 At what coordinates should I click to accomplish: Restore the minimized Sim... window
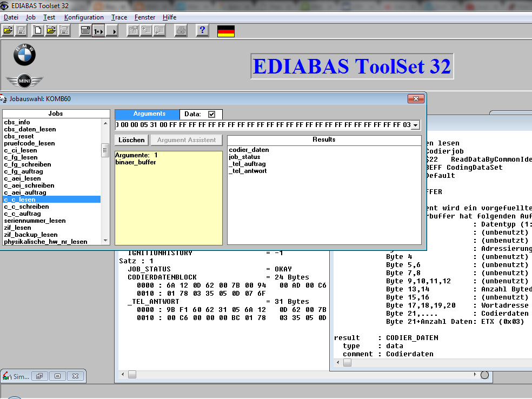click(39, 376)
